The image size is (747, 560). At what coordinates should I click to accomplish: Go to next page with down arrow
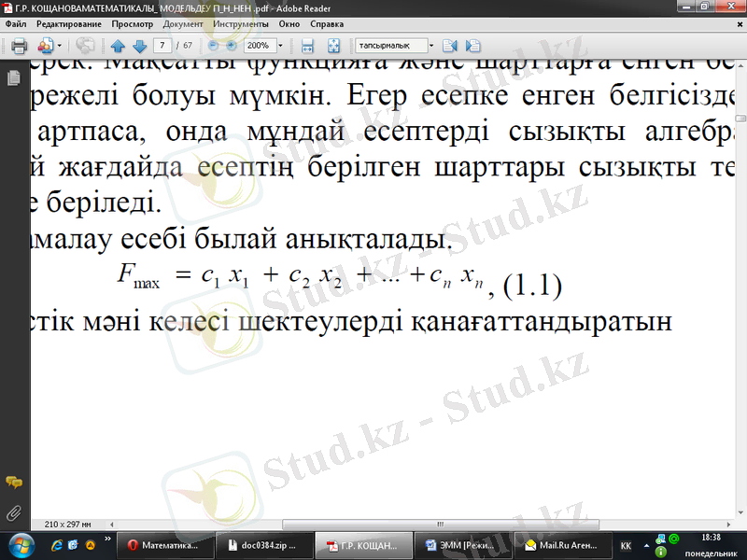click(x=139, y=46)
